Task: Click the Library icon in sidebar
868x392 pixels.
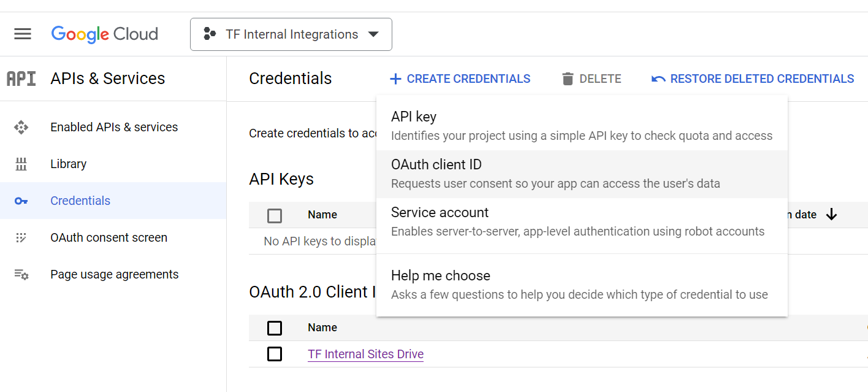Action: pyautogui.click(x=21, y=164)
